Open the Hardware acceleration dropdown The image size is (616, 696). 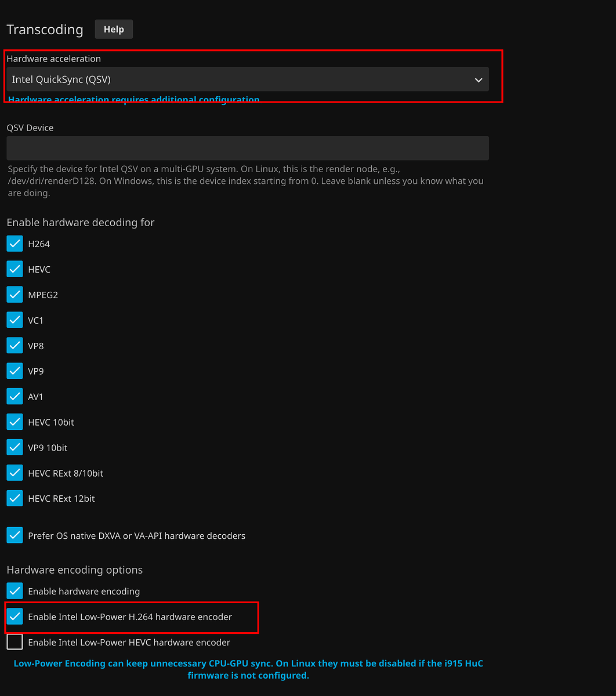(x=248, y=79)
